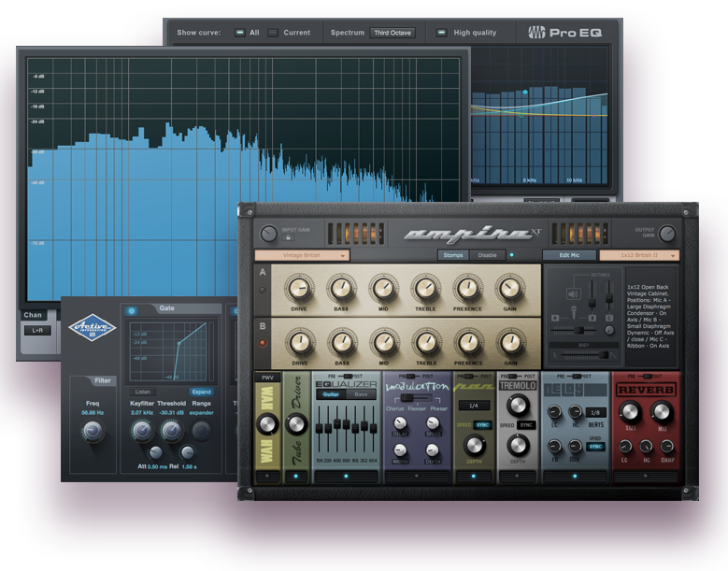Click the Delay pedal SYNC button
The image size is (728, 571).
[595, 446]
